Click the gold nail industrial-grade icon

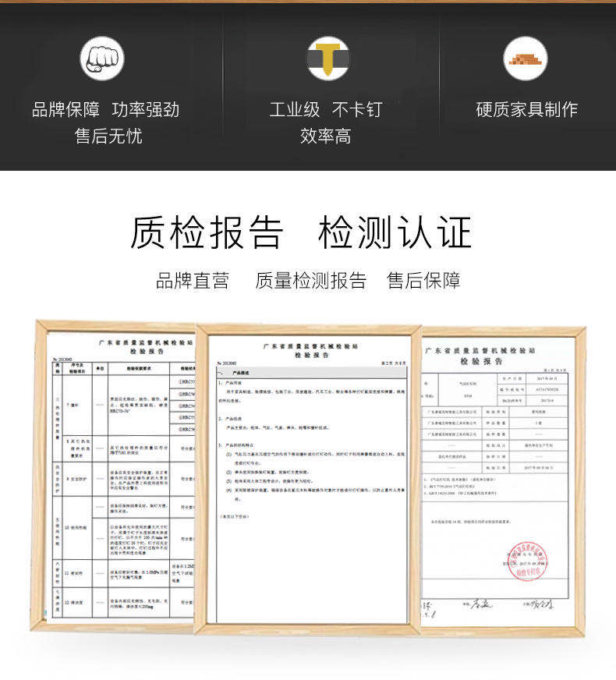pos(327,58)
